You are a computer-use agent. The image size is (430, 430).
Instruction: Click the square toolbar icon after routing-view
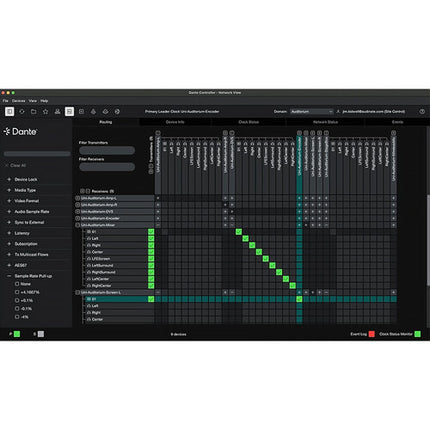(81, 112)
